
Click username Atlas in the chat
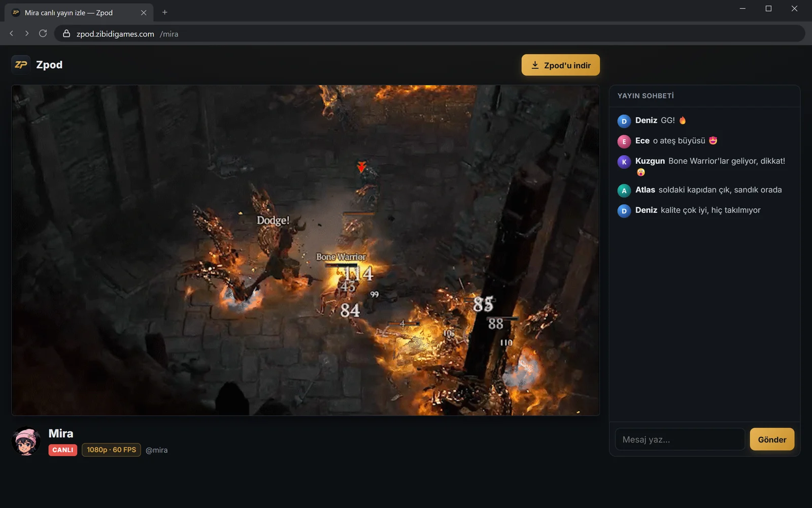[x=645, y=190]
